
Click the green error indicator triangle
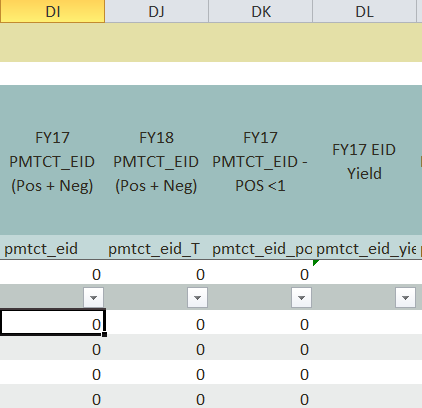[x=315, y=263]
